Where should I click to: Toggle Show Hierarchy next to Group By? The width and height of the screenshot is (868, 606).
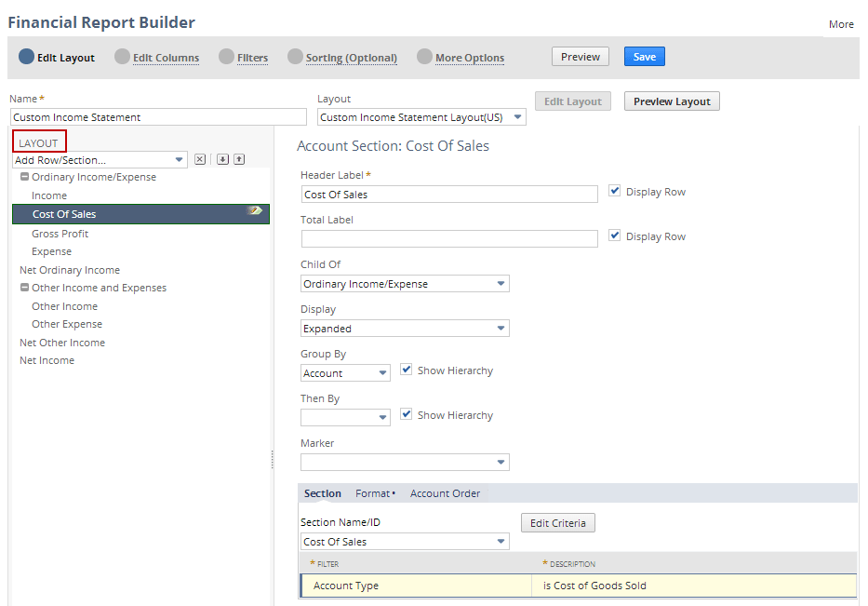(x=407, y=370)
